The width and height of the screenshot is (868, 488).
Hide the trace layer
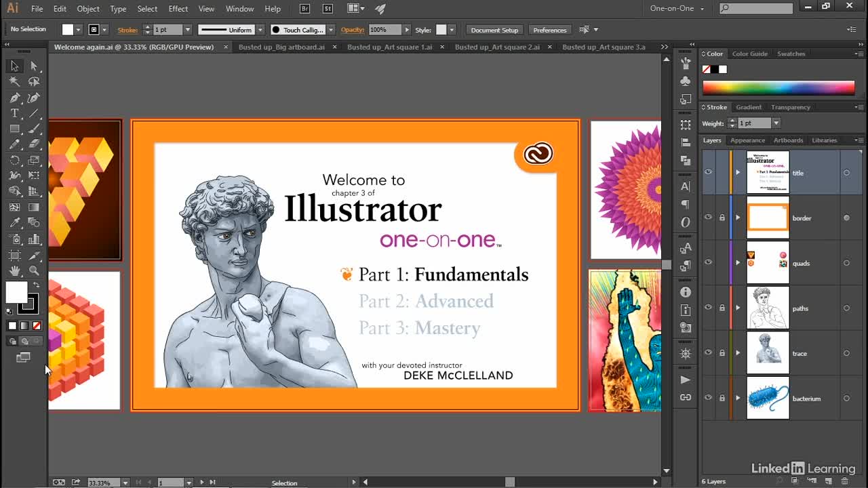708,353
